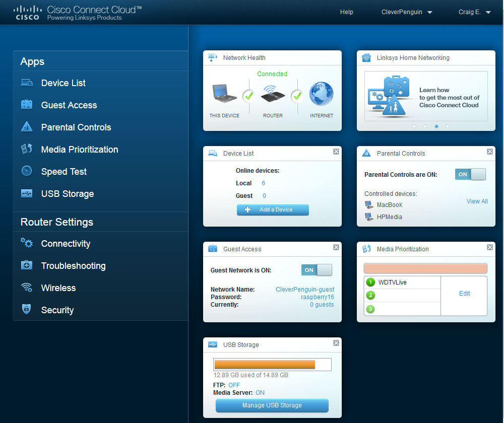The width and height of the screenshot is (504, 423).
Task: Click the Connectivity gears icon
Action: pyautogui.click(x=27, y=243)
